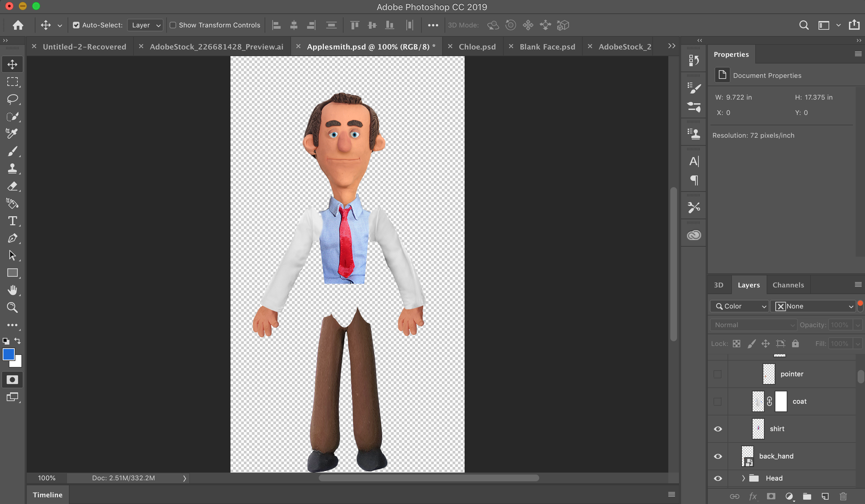The width and height of the screenshot is (865, 504).
Task: Toggle lock transparent pixels
Action: (736, 344)
